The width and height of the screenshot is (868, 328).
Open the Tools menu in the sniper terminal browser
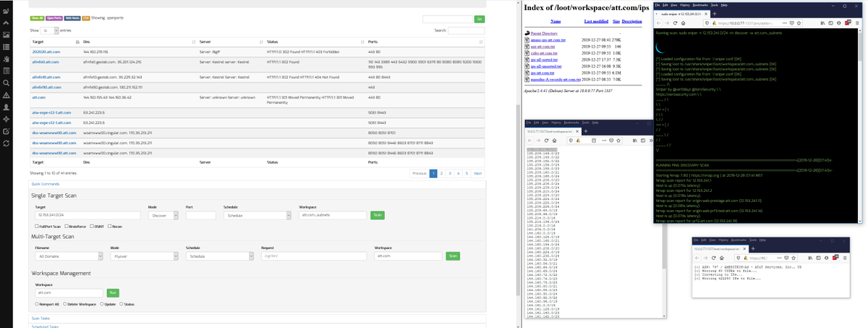tap(715, 5)
